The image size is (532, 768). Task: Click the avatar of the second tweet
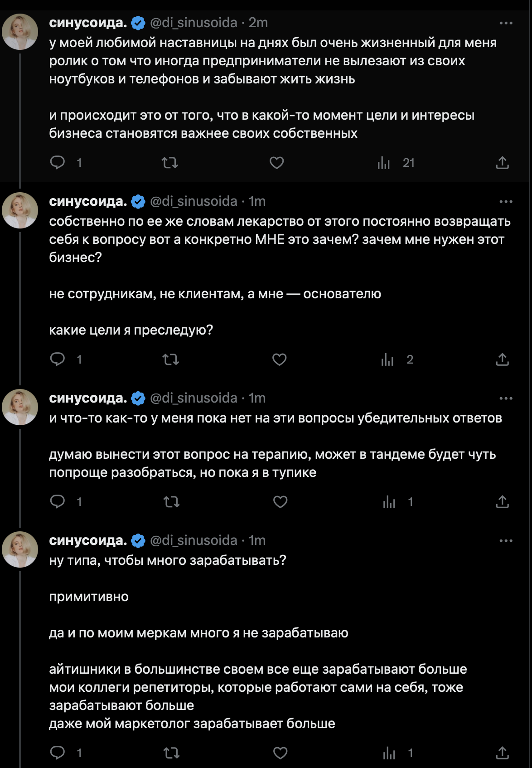(20, 210)
